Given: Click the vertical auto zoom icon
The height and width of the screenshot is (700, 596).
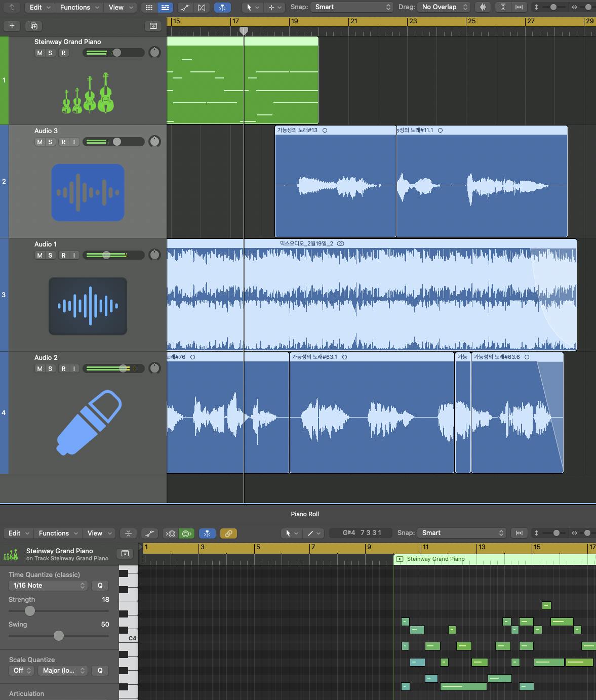Looking at the screenshot, I should [x=503, y=7].
